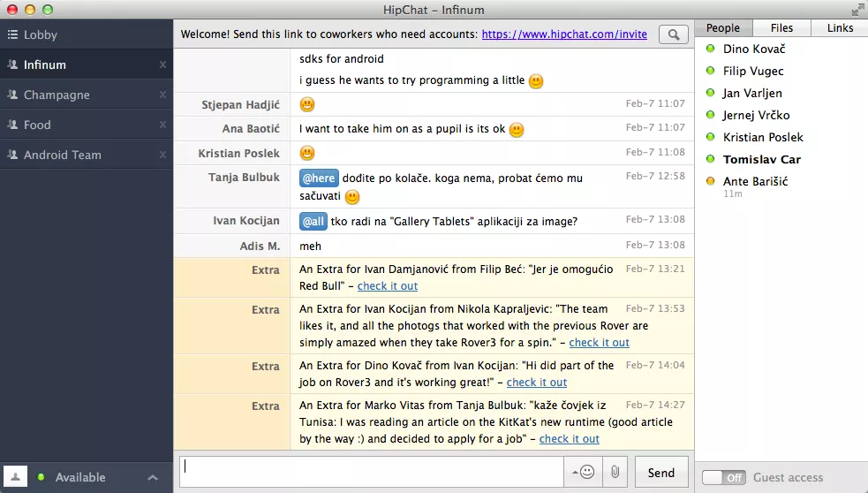Open the hipchat.com/invite link
Image resolution: width=868 pixels, height=493 pixels.
[x=564, y=34]
